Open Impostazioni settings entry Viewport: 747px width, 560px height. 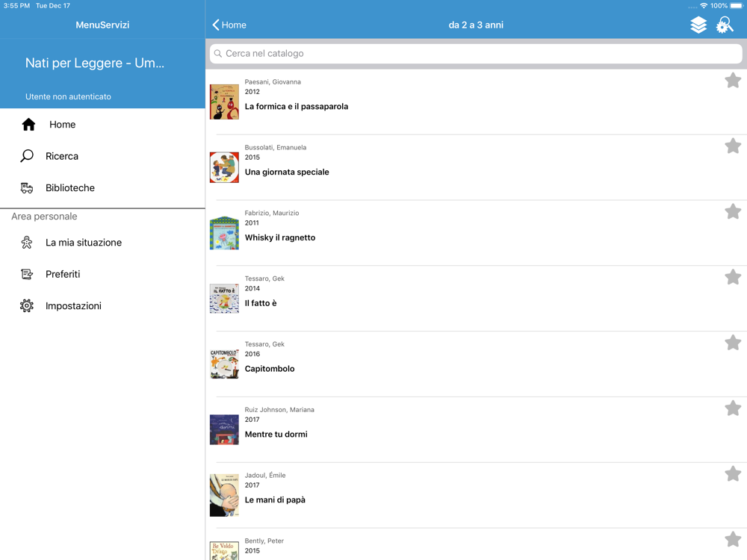coord(102,305)
